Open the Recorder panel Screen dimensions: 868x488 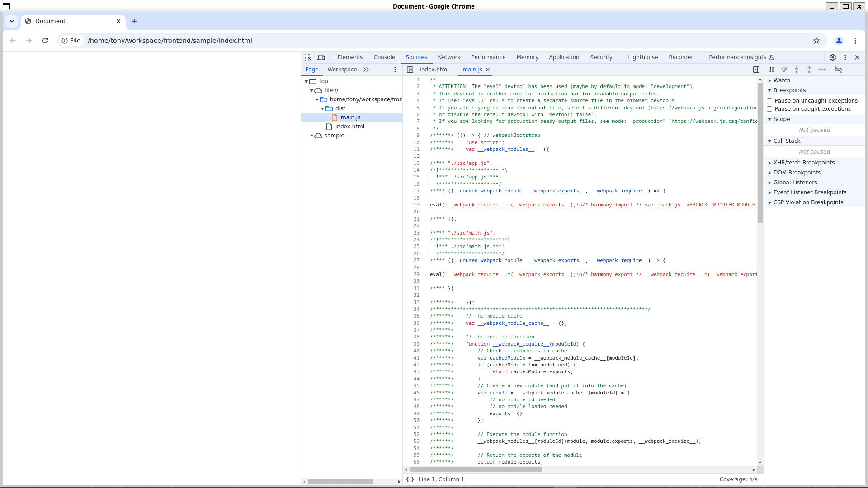(680, 57)
